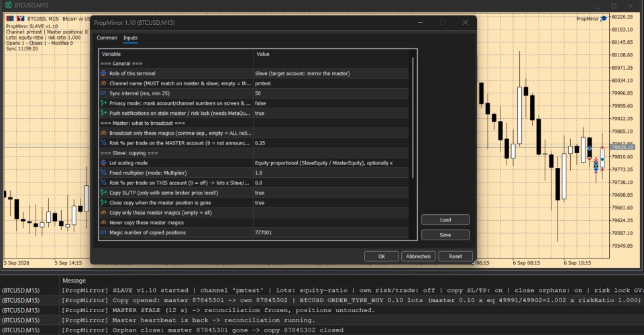This screenshot has height=335, width=644.
Task: Click the '01' icon beside Magic number of copied positions
Action: pos(103,232)
